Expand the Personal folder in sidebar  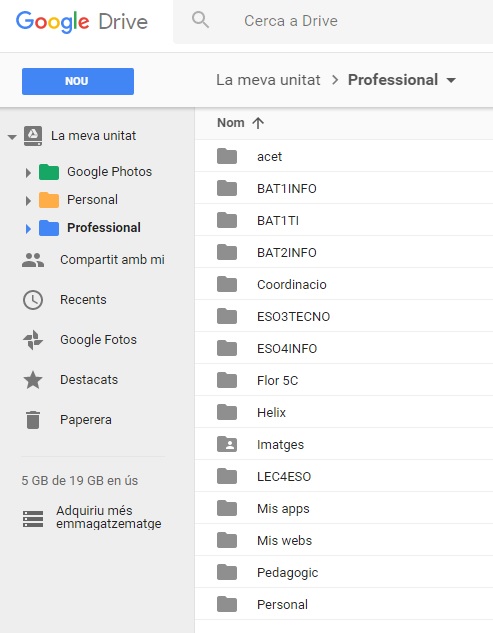click(x=28, y=201)
